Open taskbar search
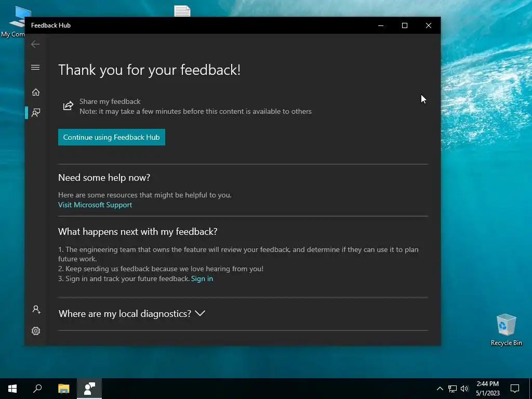This screenshot has width=532, height=399. [x=37, y=389]
